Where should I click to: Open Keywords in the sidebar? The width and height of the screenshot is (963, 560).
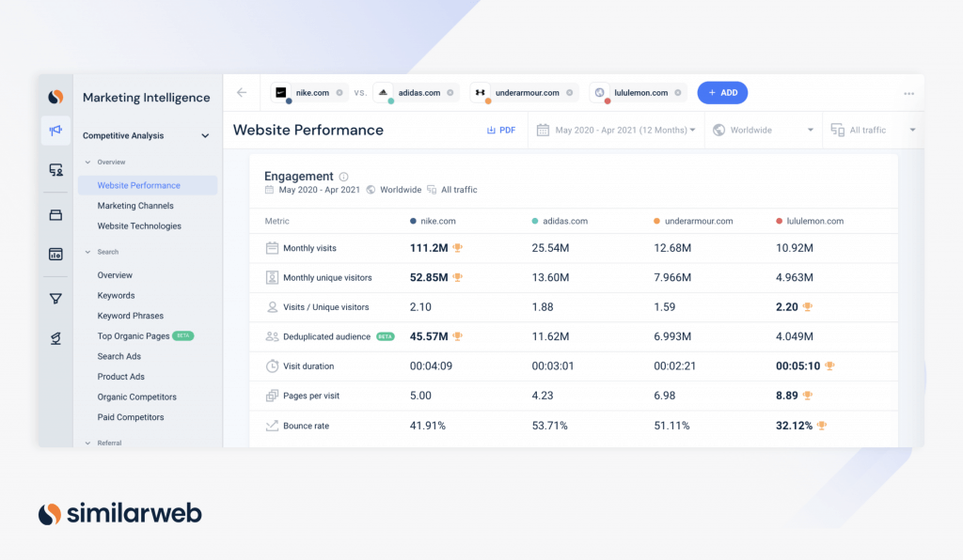[116, 295]
